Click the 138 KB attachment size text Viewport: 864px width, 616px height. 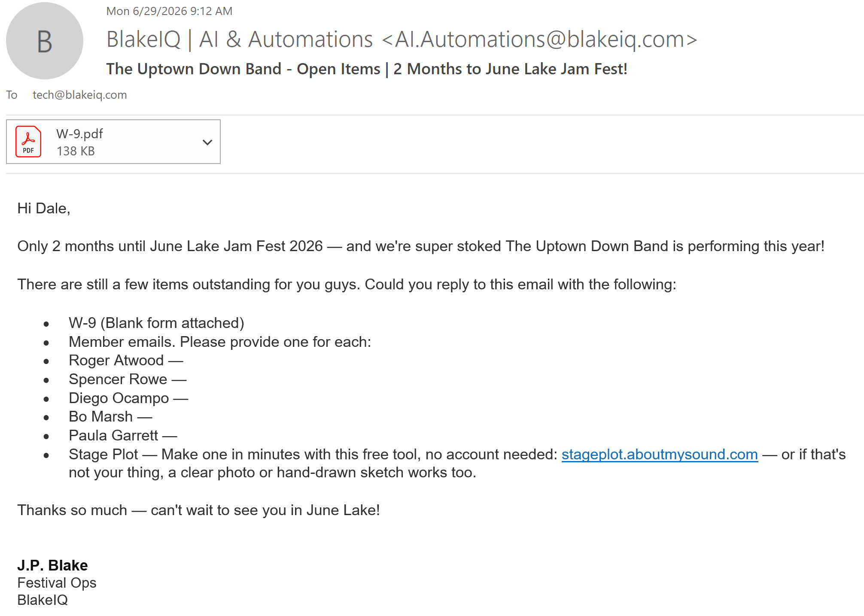[76, 151]
